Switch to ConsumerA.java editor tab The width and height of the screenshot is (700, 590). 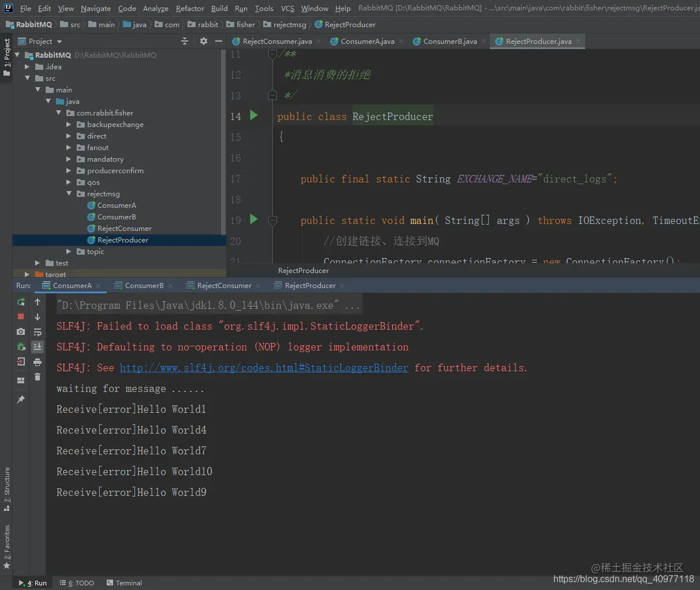pos(367,41)
